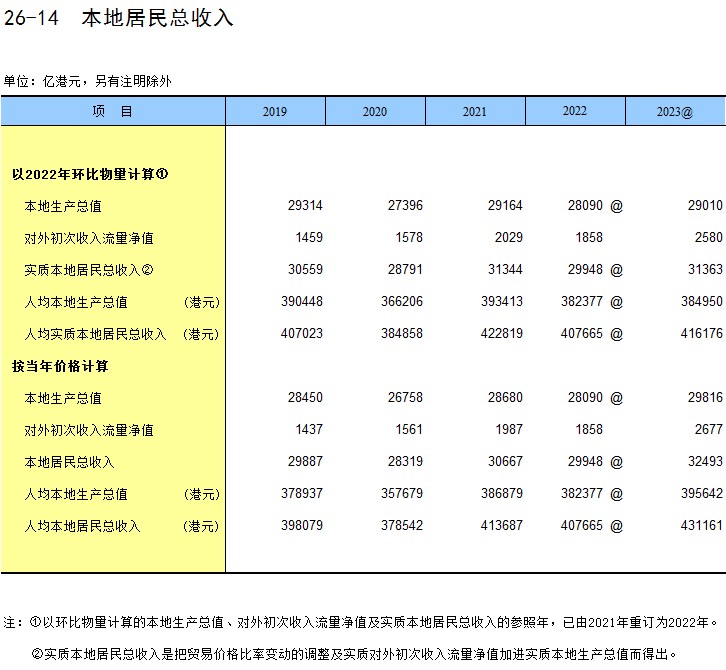Click the value 398079
This screenshot has height=670, width=726.
click(302, 526)
